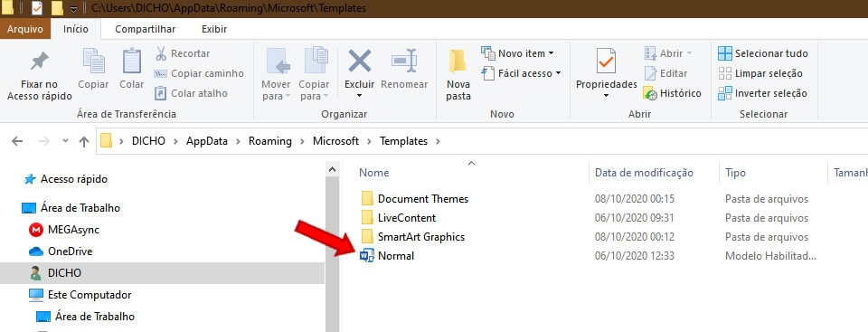This screenshot has height=332, width=868.
Task: Click the Recortar scissors icon
Action: [x=161, y=53]
